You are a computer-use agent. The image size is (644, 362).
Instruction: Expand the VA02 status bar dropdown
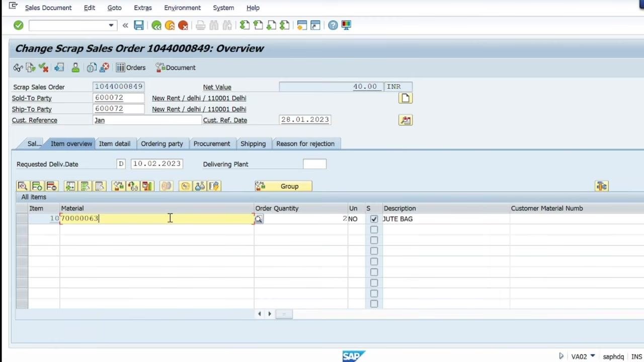pyautogui.click(x=592, y=356)
